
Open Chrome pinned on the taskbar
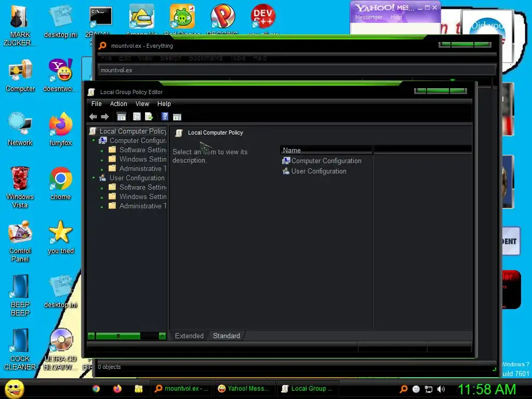pyautogui.click(x=96, y=389)
